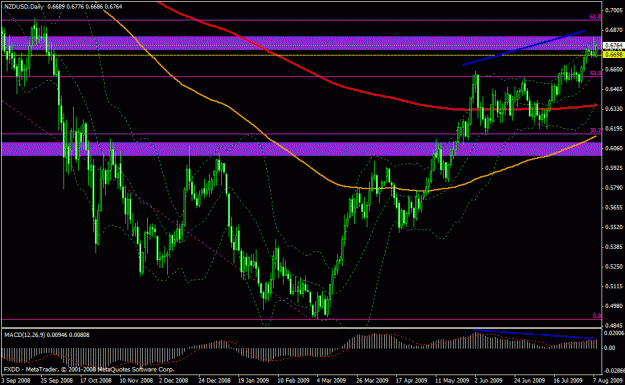
Task: Click the 4 Mar 2009 date label
Action: point(331,381)
